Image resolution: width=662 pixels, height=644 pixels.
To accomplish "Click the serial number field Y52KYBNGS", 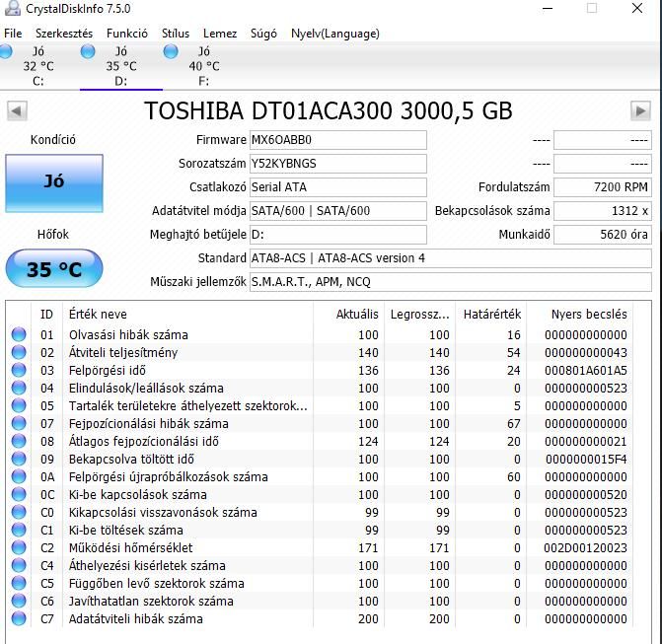I will (x=337, y=164).
